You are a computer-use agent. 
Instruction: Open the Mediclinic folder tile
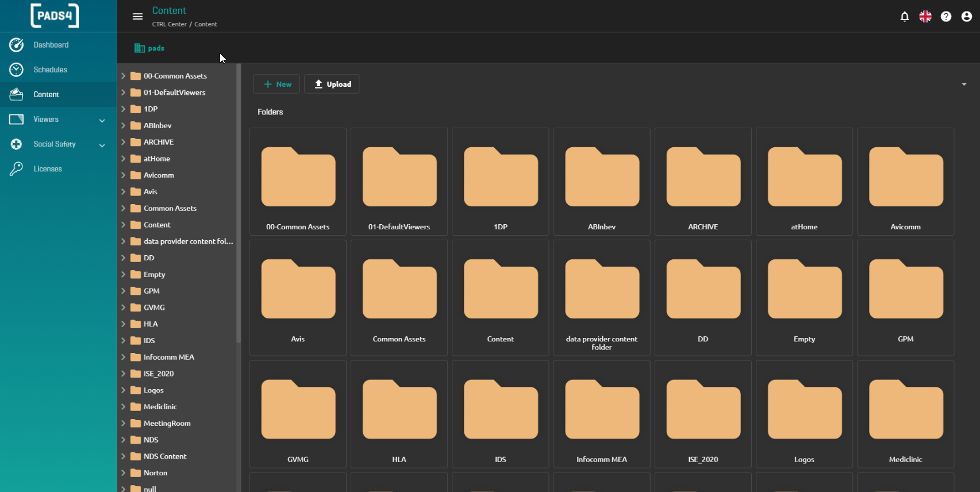click(x=906, y=414)
